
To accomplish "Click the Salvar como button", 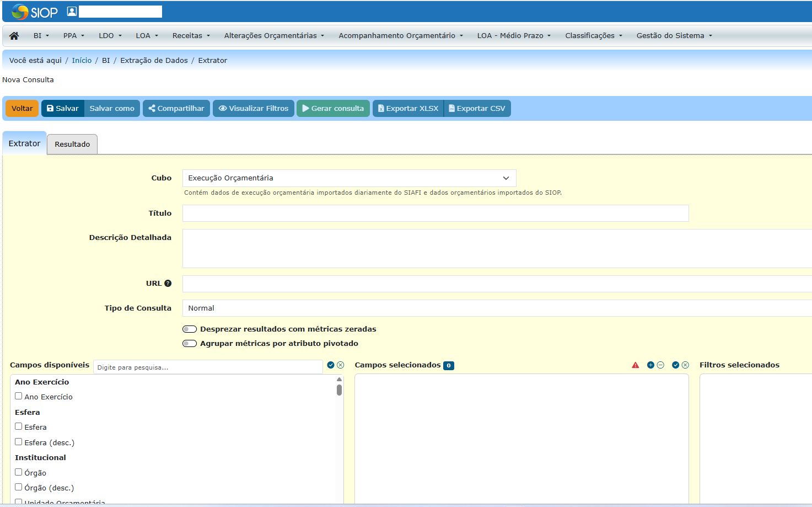I will (112, 108).
